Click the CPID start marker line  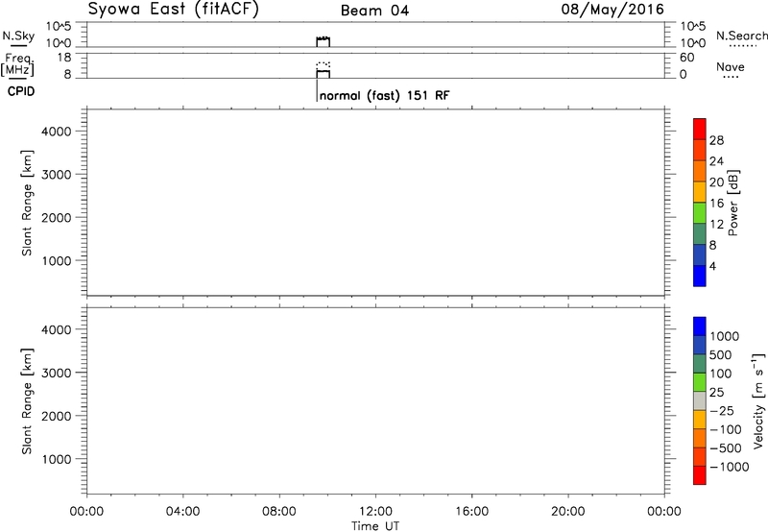click(x=317, y=91)
